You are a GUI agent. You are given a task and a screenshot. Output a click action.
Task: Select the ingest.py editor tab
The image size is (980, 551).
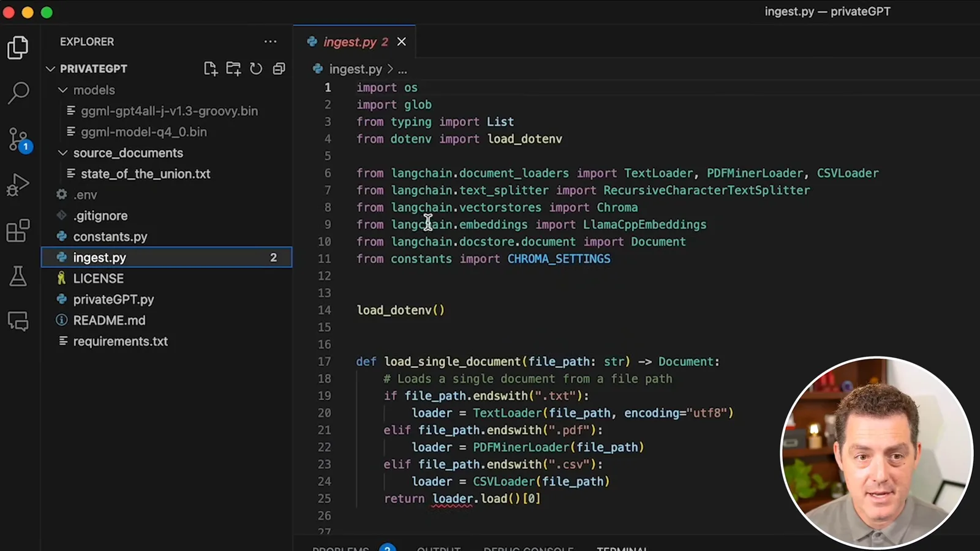click(355, 42)
